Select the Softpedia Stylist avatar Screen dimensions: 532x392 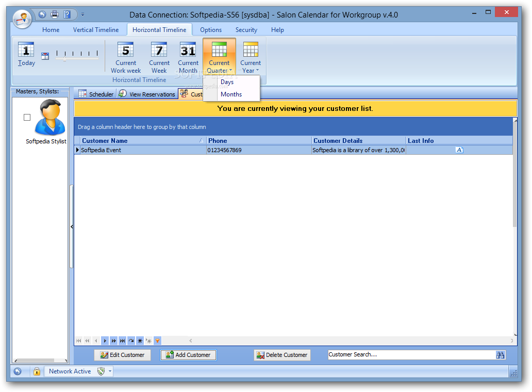click(x=50, y=117)
